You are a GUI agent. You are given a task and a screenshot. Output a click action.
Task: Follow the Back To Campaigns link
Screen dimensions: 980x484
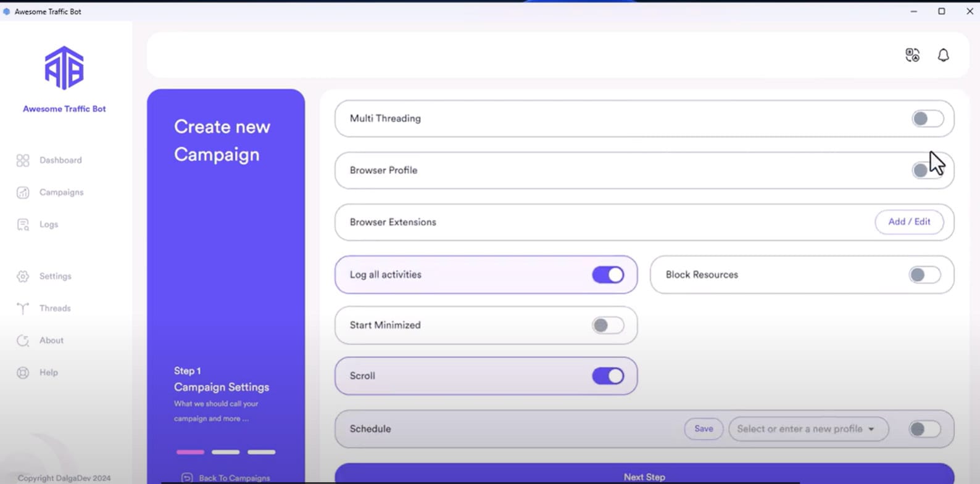click(235, 478)
